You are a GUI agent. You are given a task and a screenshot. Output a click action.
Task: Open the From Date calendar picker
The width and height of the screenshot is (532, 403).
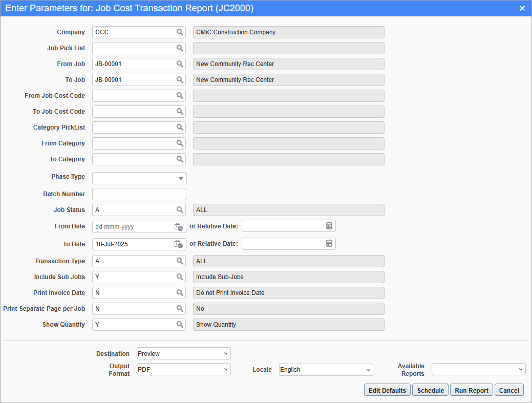tap(179, 227)
